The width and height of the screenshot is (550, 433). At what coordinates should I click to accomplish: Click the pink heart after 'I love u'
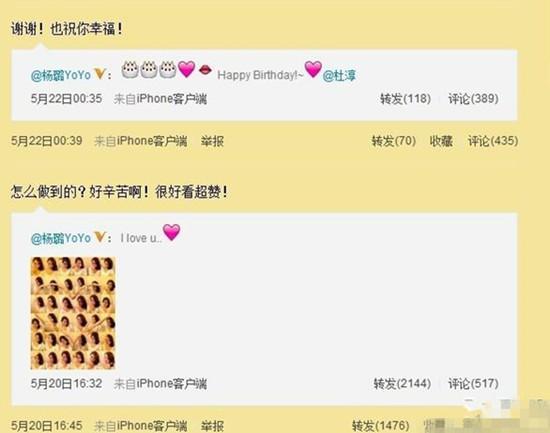pyautogui.click(x=172, y=232)
